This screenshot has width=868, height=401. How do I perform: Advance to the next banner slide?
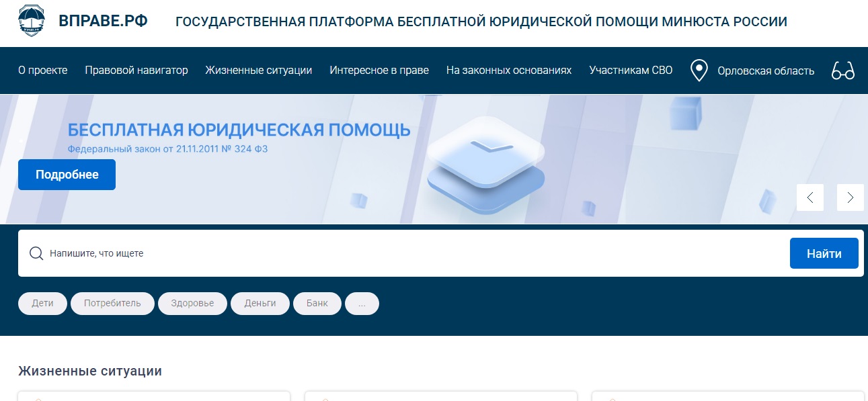point(850,197)
